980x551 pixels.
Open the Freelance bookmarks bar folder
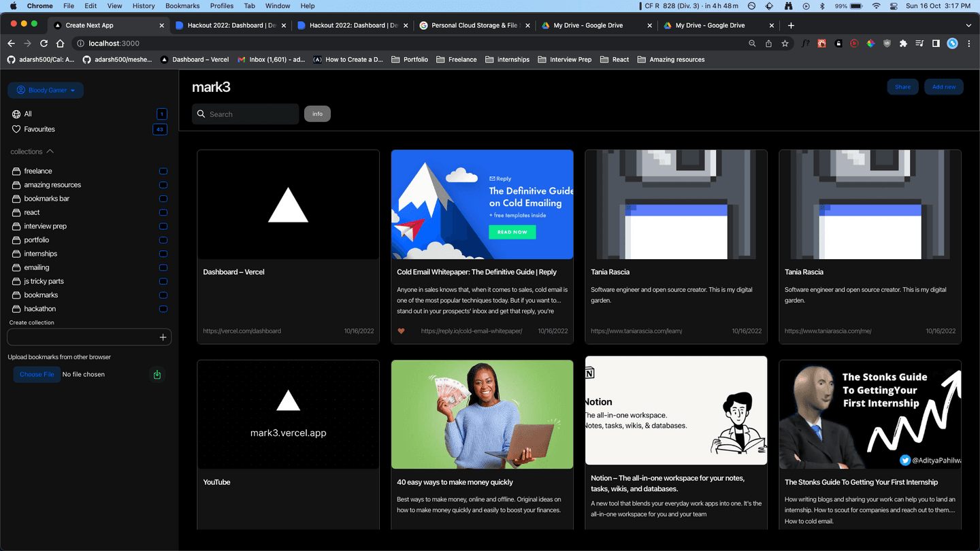[x=456, y=59]
